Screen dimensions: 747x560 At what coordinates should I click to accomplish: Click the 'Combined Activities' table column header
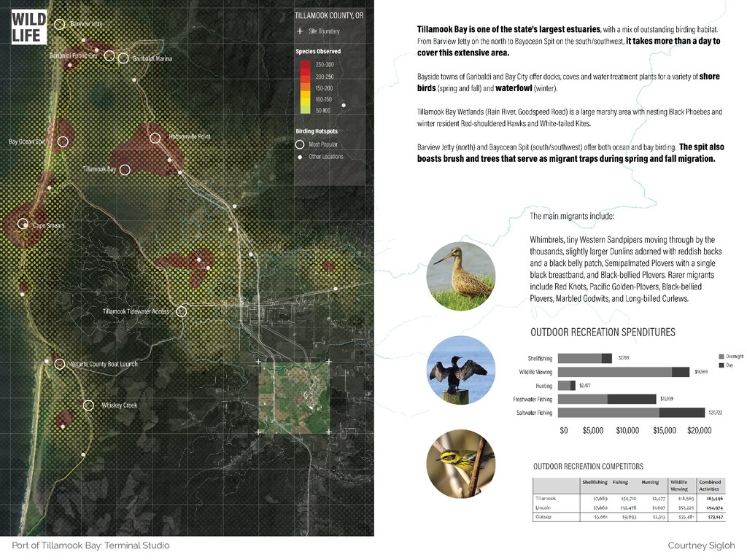click(710, 485)
